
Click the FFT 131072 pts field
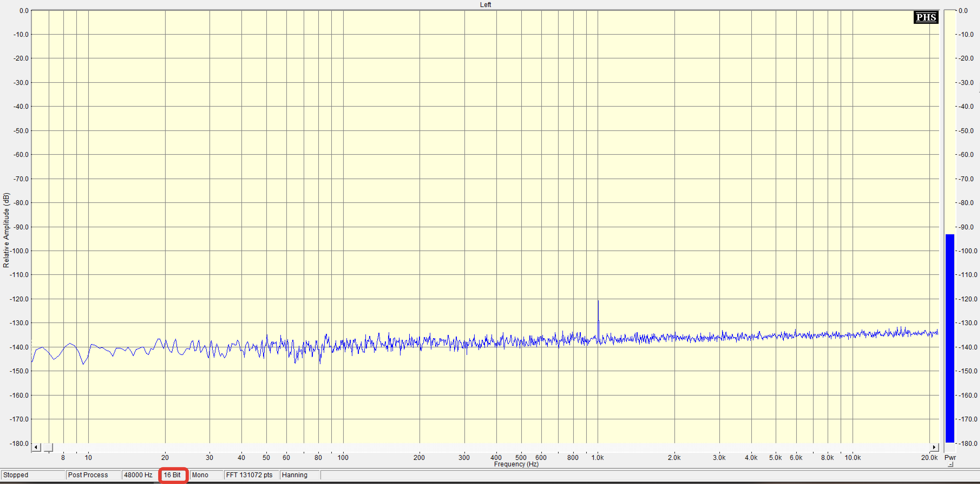tap(250, 475)
